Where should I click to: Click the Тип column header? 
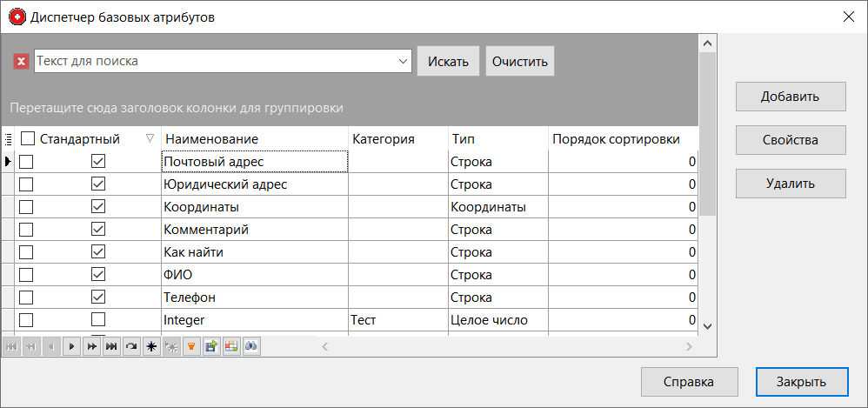click(x=496, y=139)
